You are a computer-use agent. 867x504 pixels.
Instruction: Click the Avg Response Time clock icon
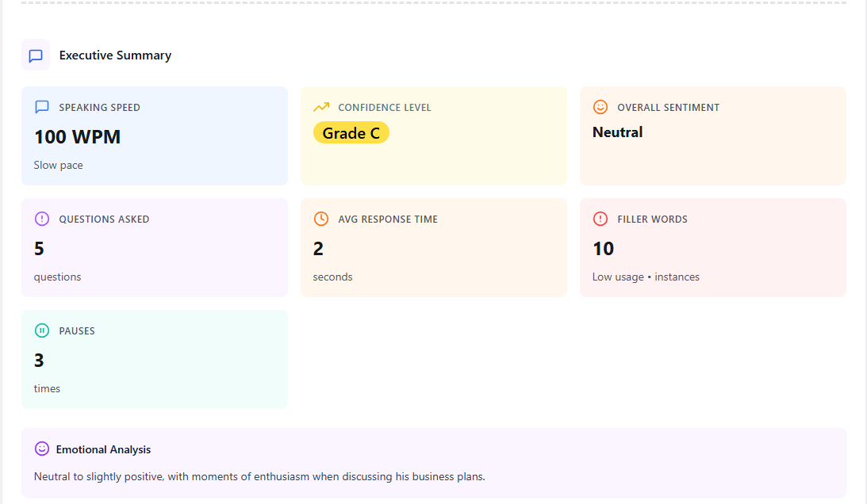tap(321, 219)
